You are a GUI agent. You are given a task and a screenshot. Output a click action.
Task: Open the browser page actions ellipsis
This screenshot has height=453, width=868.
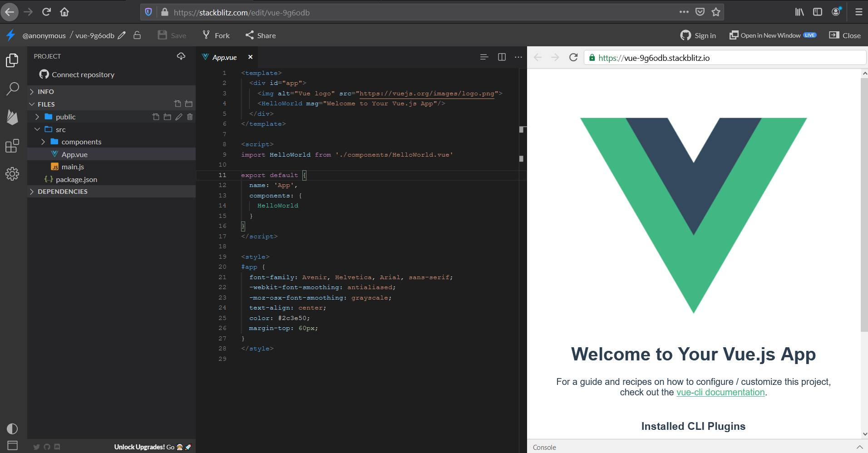pyautogui.click(x=684, y=12)
